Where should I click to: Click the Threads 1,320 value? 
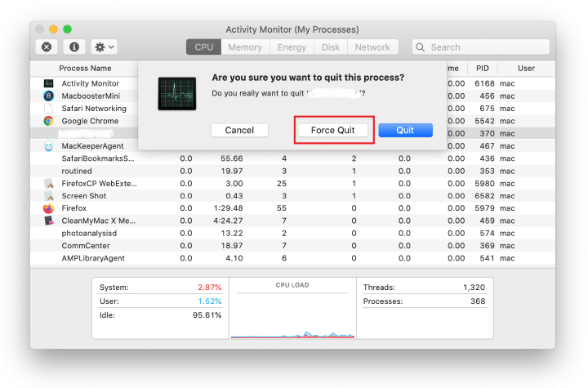tap(474, 288)
